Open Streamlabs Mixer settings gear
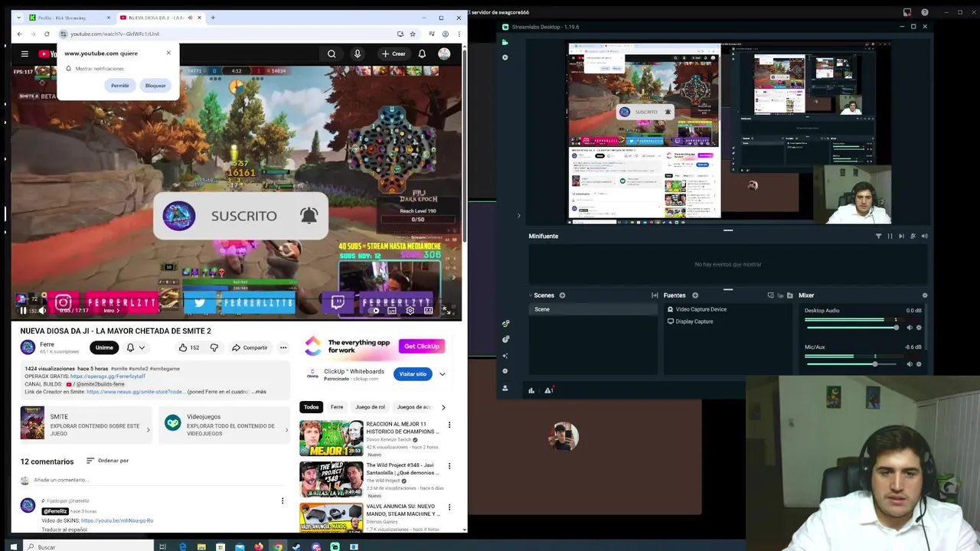Viewport: 980px width, 551px height. point(924,295)
